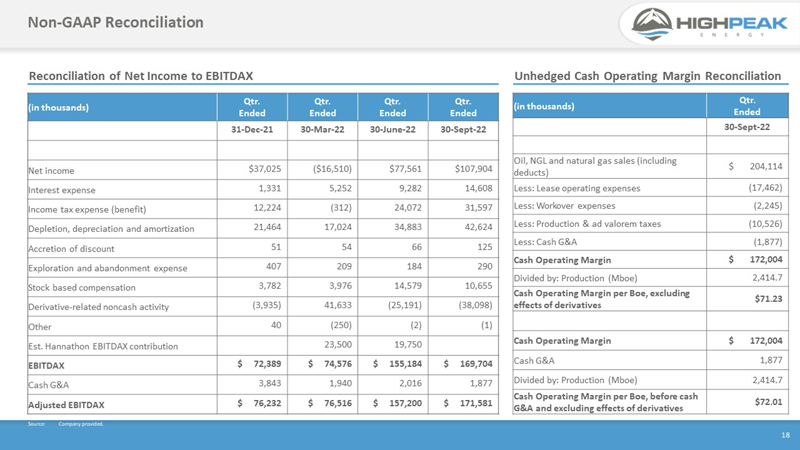Select the Stock based compensation label

tap(82, 287)
